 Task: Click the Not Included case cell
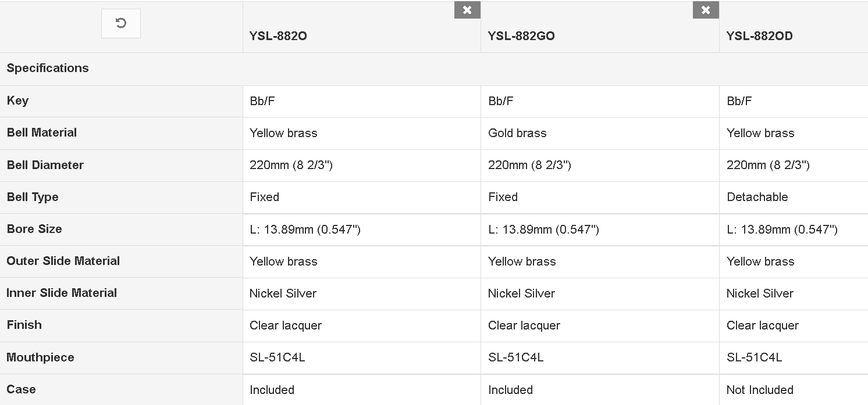(x=794, y=389)
